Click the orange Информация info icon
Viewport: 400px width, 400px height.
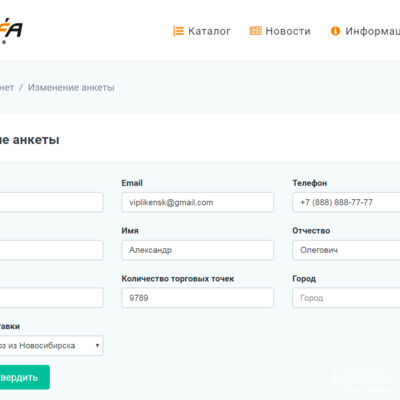pyautogui.click(x=335, y=31)
